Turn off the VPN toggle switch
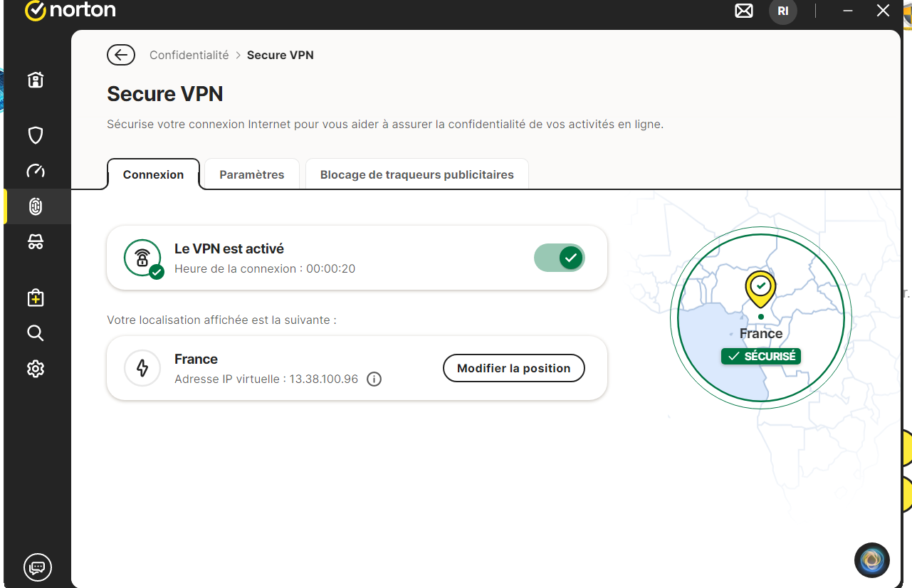Image resolution: width=912 pixels, height=588 pixels. pos(560,258)
